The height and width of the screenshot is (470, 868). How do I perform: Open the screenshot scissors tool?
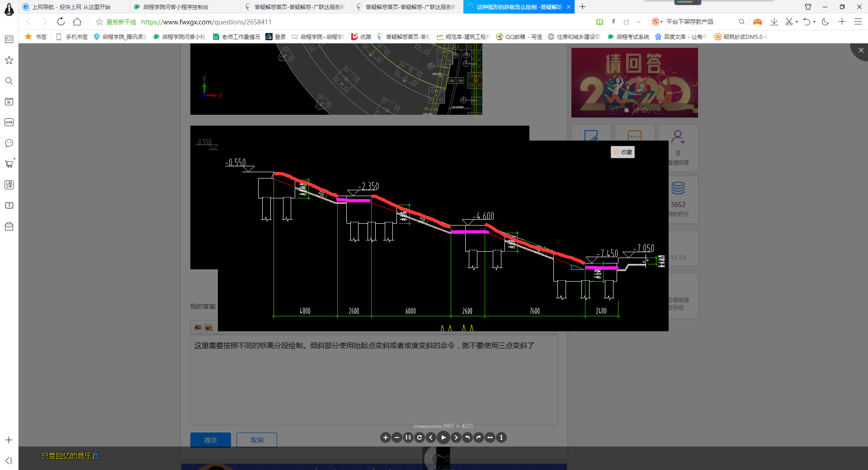[x=789, y=22]
